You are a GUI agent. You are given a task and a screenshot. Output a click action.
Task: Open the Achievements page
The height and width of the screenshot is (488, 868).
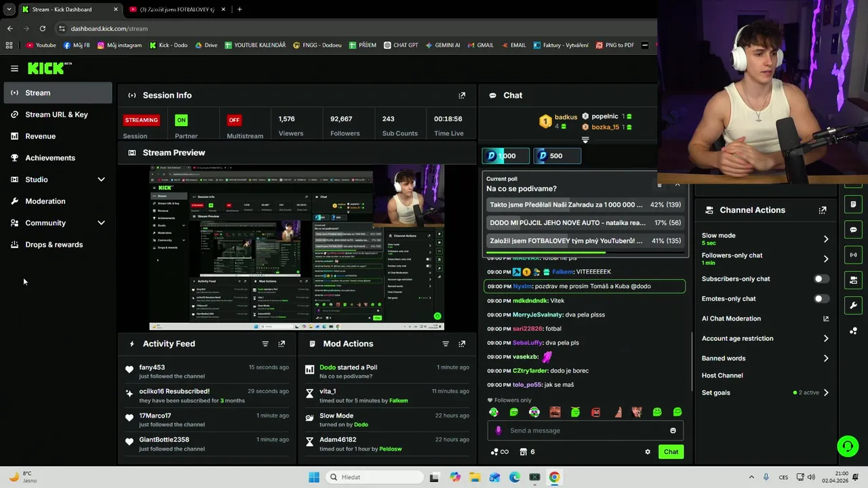tap(58, 158)
